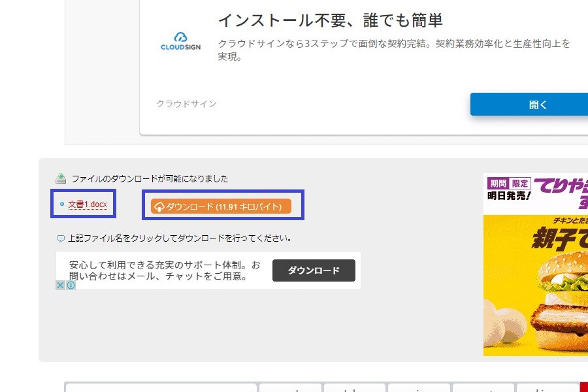The width and height of the screenshot is (588, 392).
Task: Click the インストール不要、誰でも簡単 headline
Action: click(x=330, y=20)
